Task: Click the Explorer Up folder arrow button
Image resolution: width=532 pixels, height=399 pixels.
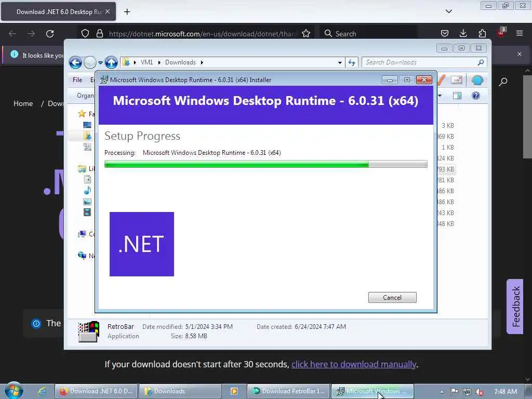Action: pyautogui.click(x=111, y=63)
